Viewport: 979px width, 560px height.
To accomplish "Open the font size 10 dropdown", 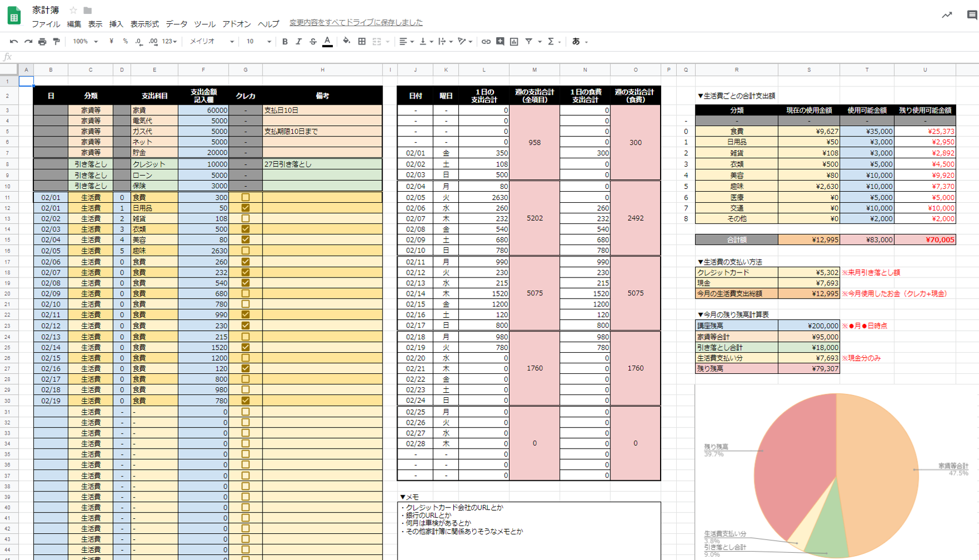I will point(259,42).
